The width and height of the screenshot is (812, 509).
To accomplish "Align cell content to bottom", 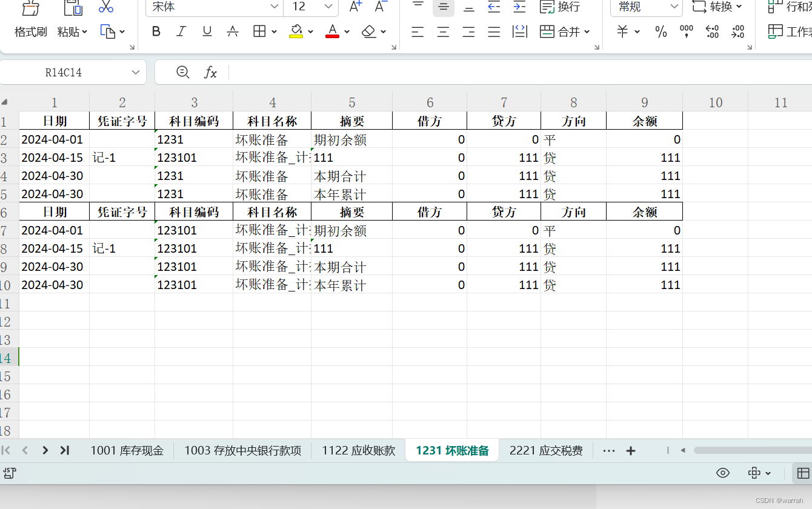I will tap(469, 7).
